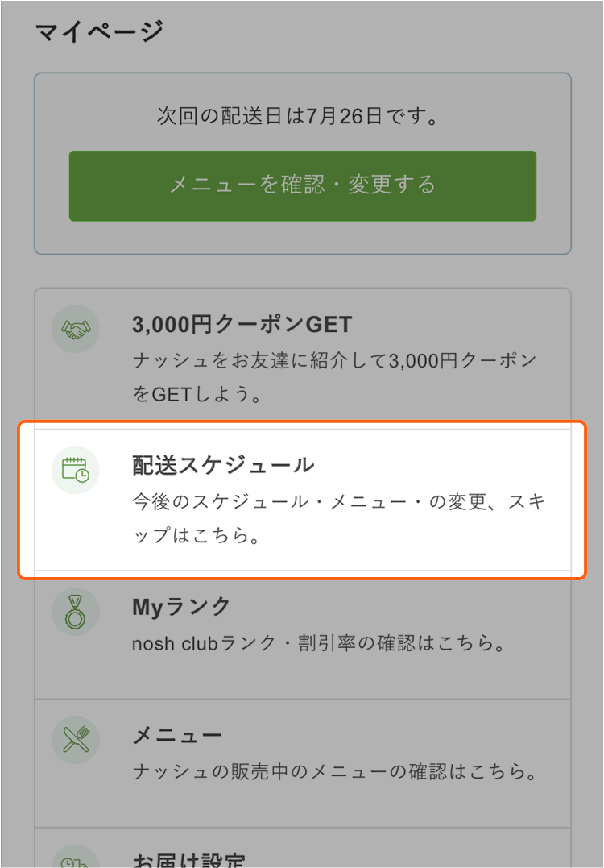The image size is (604, 868).
Task: Select the メニュー list heading
Action: pos(176,735)
